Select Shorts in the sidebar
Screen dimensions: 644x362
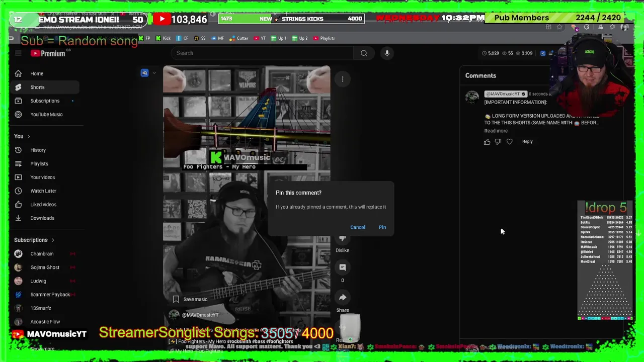(x=46, y=87)
